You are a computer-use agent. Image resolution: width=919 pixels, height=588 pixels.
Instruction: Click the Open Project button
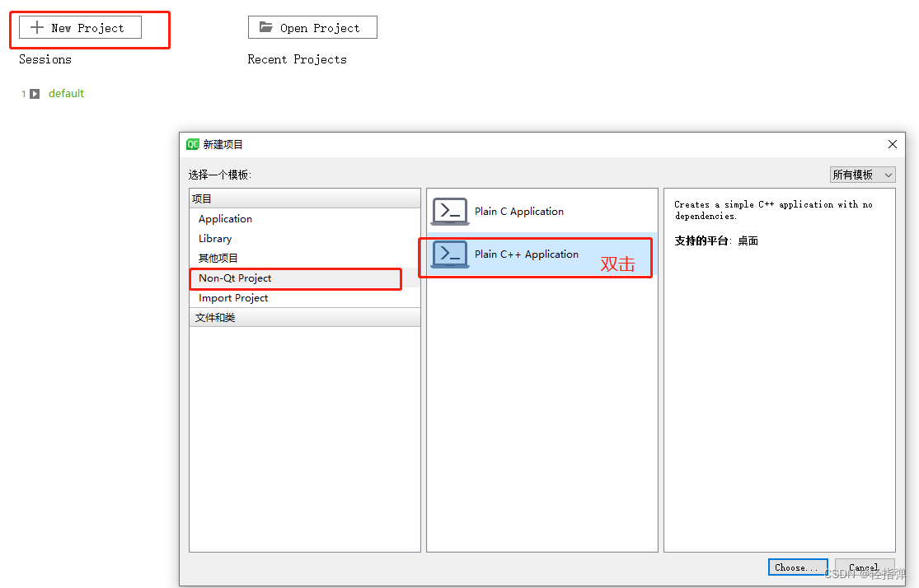pyautogui.click(x=312, y=27)
